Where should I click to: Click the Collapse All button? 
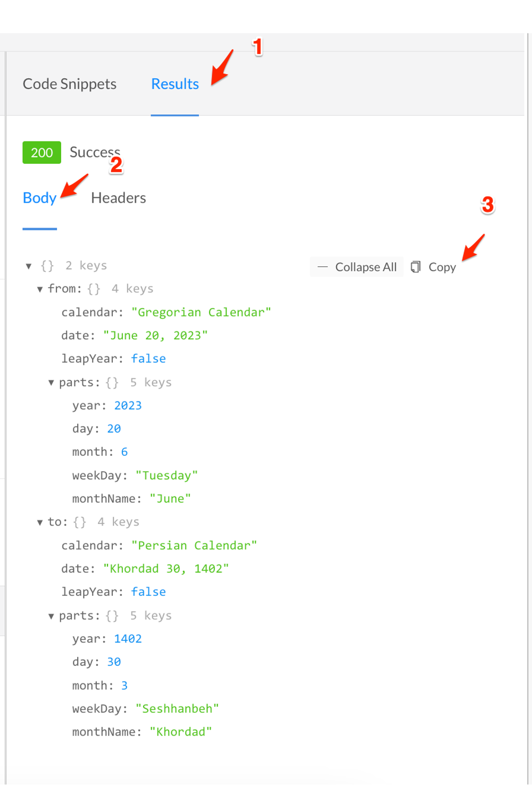click(x=356, y=266)
